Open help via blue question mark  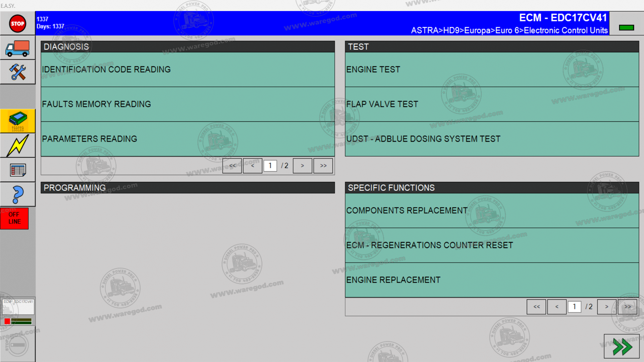[x=17, y=194]
